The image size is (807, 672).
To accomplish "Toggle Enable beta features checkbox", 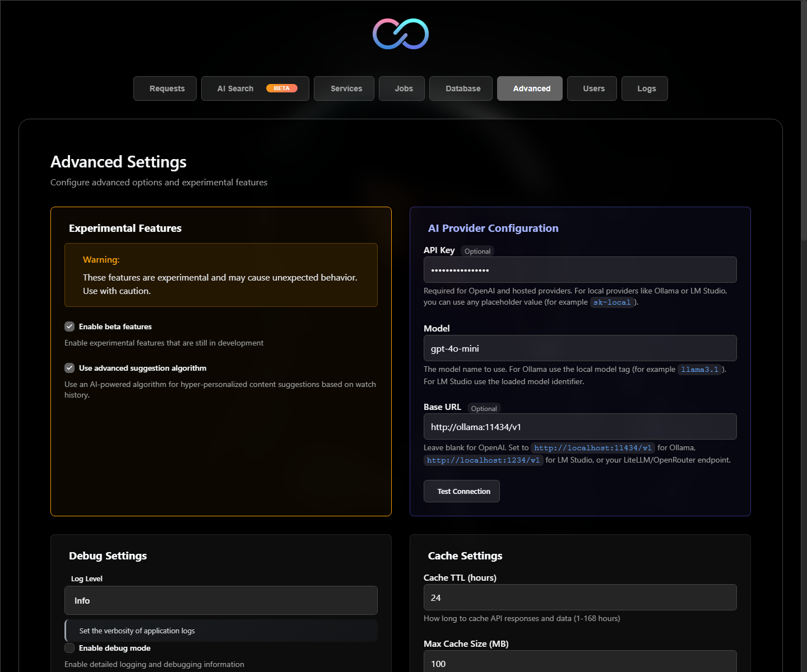I will coord(69,326).
